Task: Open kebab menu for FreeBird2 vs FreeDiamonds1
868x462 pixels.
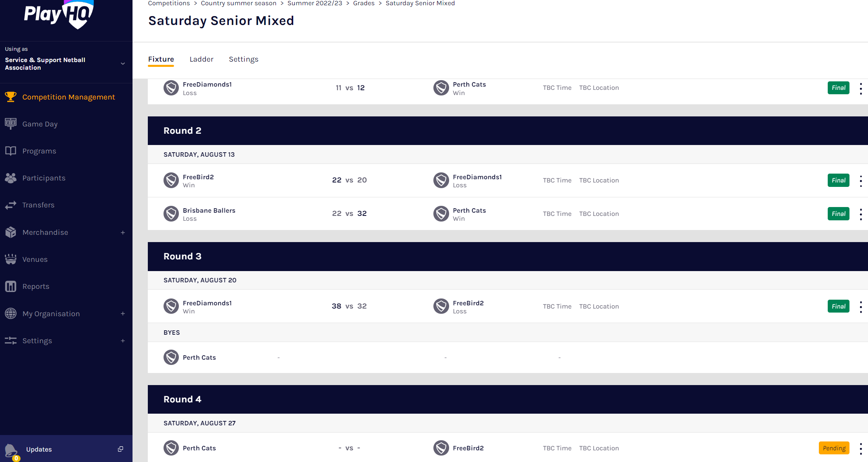Action: (861, 180)
